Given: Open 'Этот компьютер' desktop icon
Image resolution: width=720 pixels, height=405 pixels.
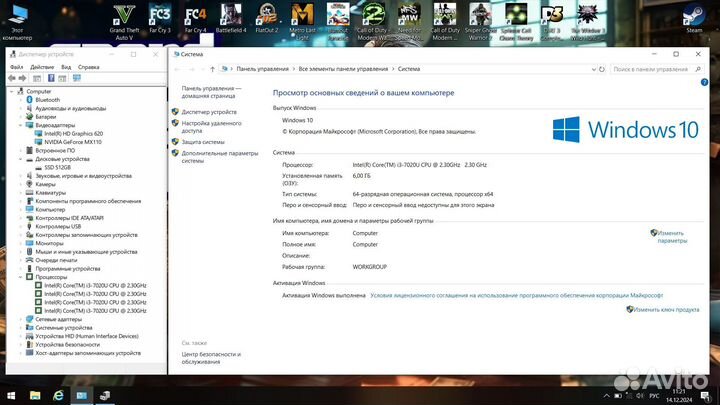Looking at the screenshot, I should point(17,22).
